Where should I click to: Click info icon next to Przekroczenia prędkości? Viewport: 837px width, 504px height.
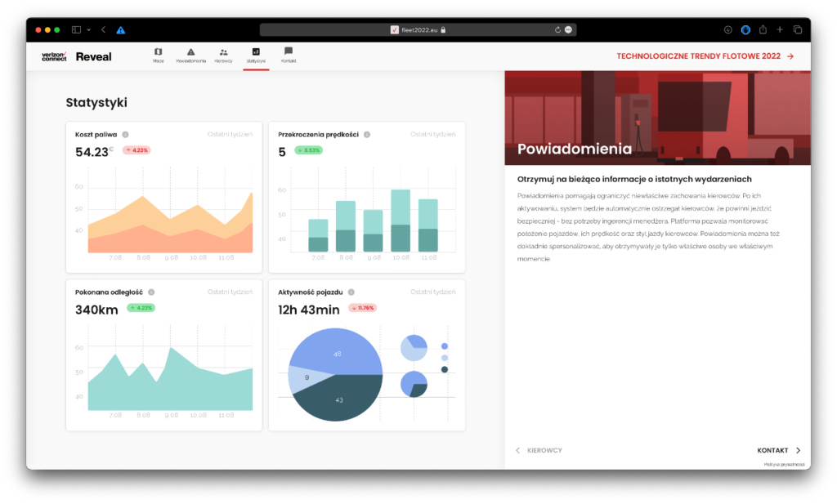coord(367,135)
